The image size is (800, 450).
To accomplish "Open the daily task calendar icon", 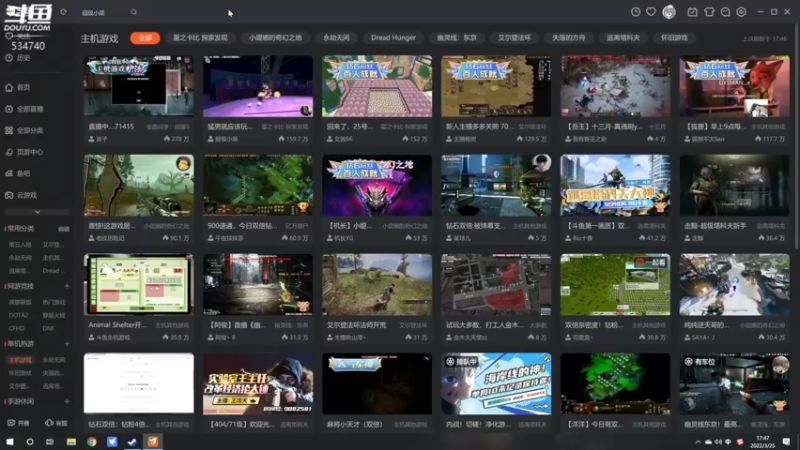I will [x=692, y=12].
